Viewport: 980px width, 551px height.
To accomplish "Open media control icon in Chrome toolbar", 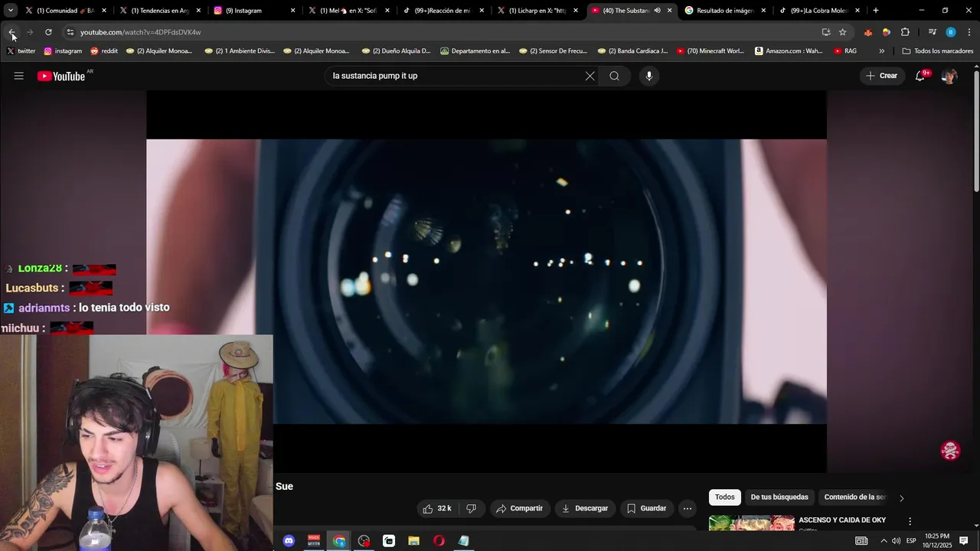I will point(933,32).
